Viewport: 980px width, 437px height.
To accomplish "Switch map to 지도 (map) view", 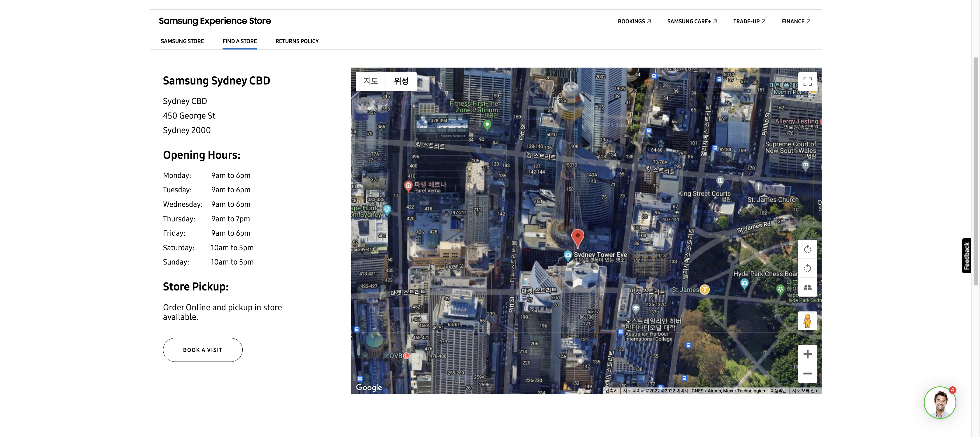I will tap(370, 81).
